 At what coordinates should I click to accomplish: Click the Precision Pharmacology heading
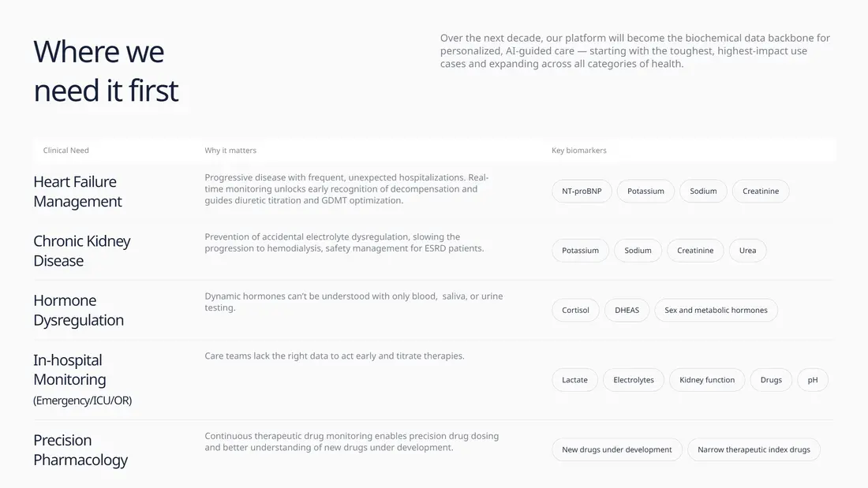coord(80,450)
